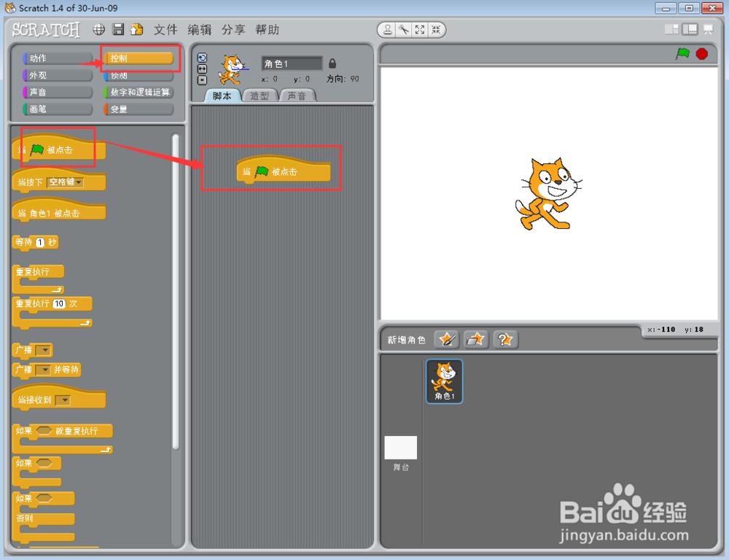Click the blocks palette scrollbar
Image resolution: width=729 pixels, height=560 pixels.
[x=175, y=292]
